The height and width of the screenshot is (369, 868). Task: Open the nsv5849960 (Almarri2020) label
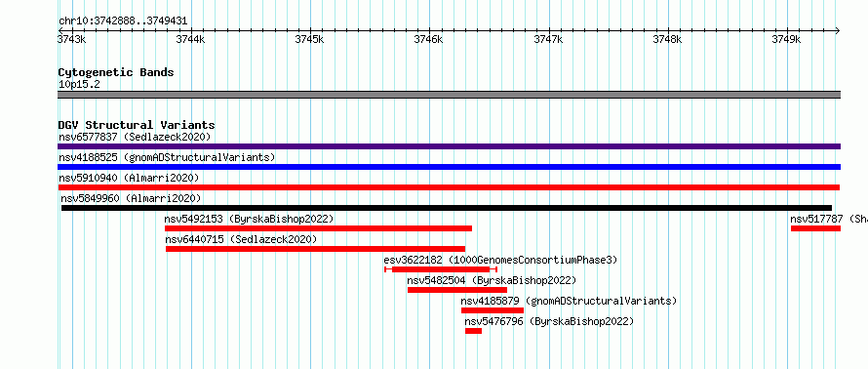click(132, 198)
